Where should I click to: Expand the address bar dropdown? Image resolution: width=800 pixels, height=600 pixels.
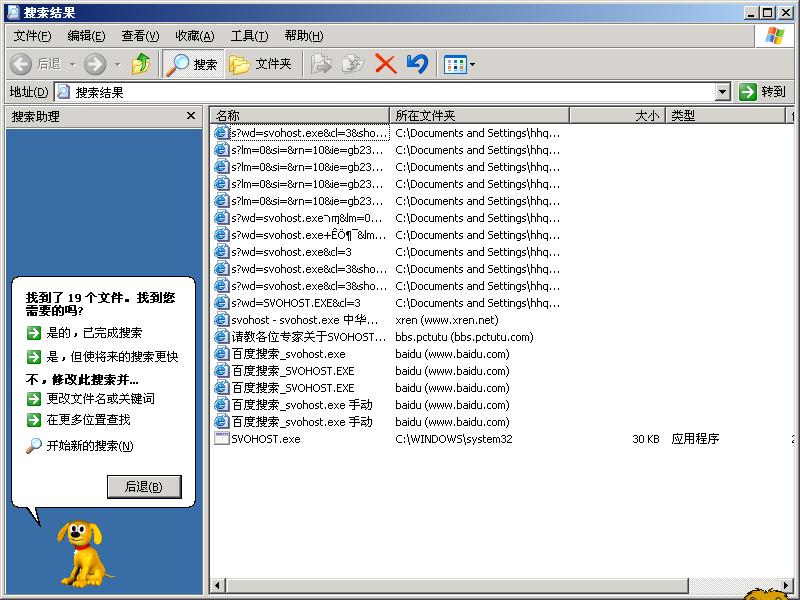click(722, 92)
